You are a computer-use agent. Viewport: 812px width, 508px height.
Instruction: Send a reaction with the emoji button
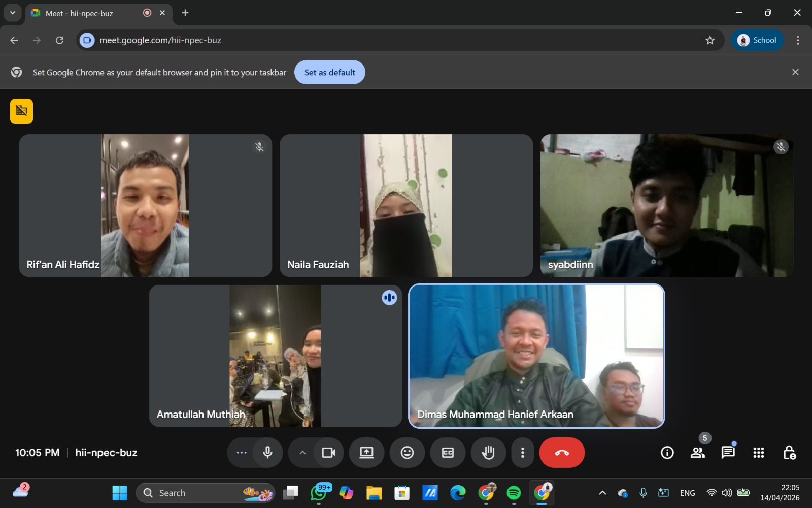[x=407, y=453]
